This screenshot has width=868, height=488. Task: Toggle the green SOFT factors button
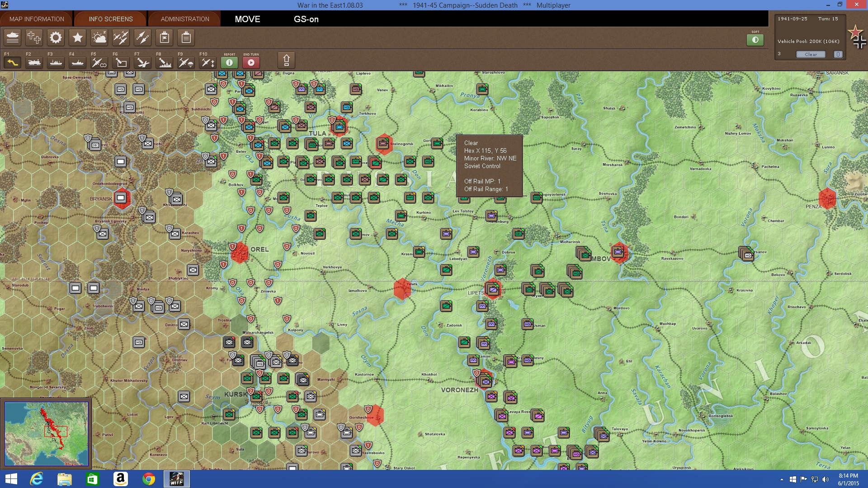click(x=755, y=40)
